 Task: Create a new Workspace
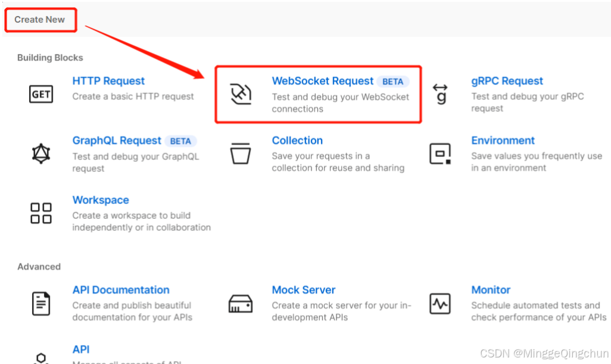point(101,200)
